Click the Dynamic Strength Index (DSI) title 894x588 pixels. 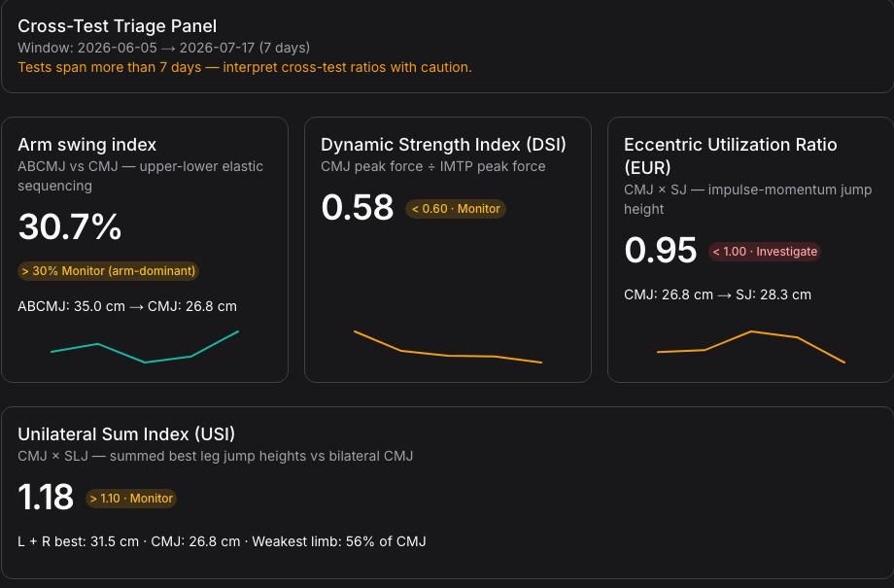(x=443, y=145)
